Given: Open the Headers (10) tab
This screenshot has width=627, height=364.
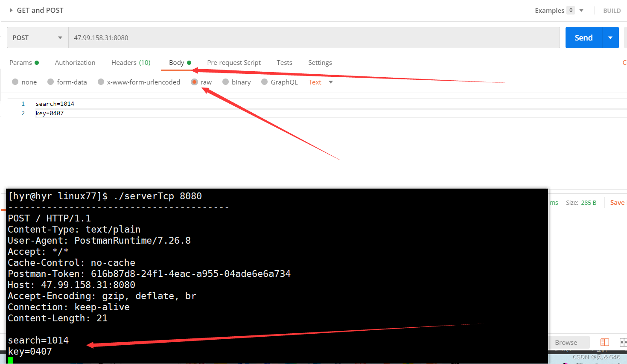Looking at the screenshot, I should click(x=131, y=62).
